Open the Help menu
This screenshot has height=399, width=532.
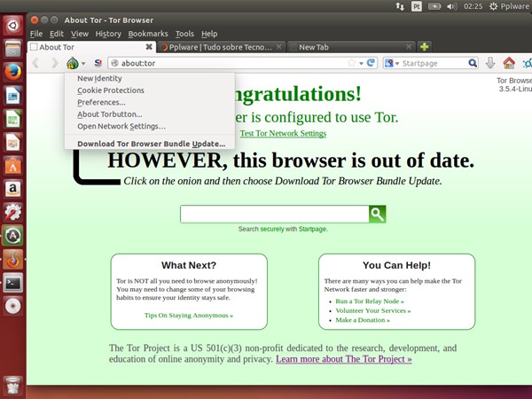click(209, 34)
